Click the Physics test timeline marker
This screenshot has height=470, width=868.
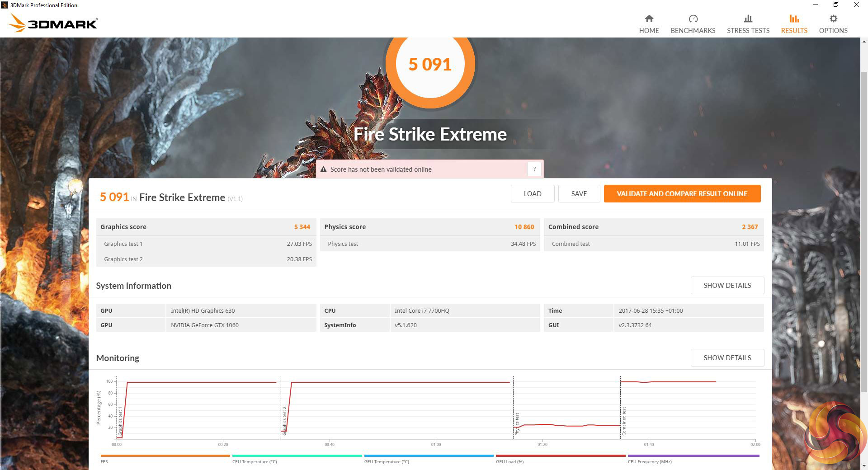click(x=517, y=424)
